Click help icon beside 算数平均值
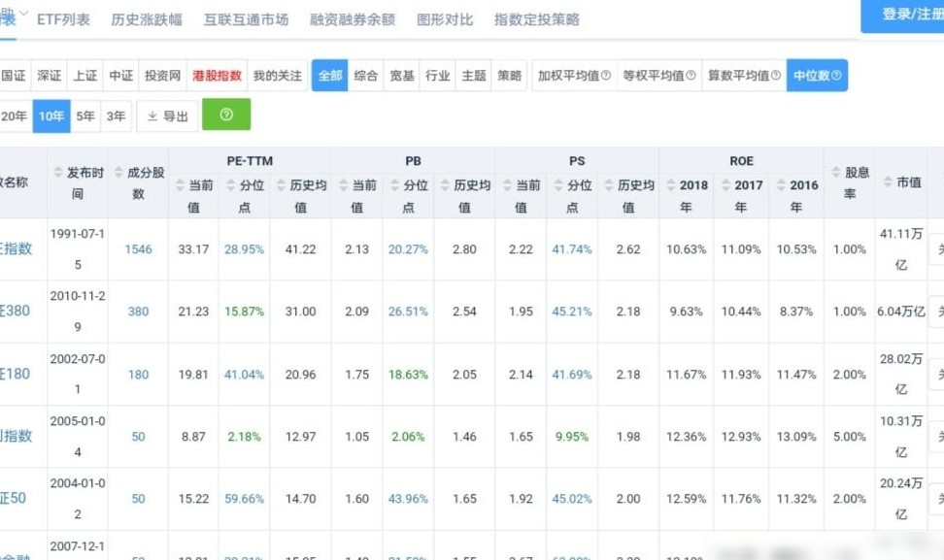 pos(775,75)
